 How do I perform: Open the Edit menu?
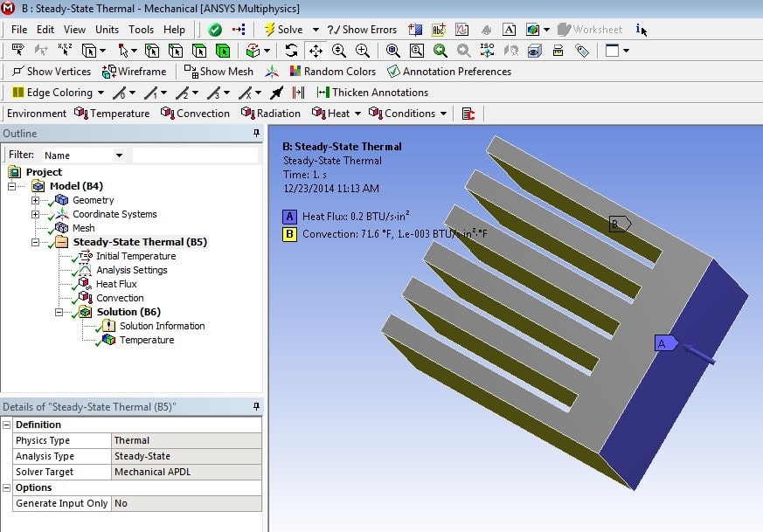point(45,30)
